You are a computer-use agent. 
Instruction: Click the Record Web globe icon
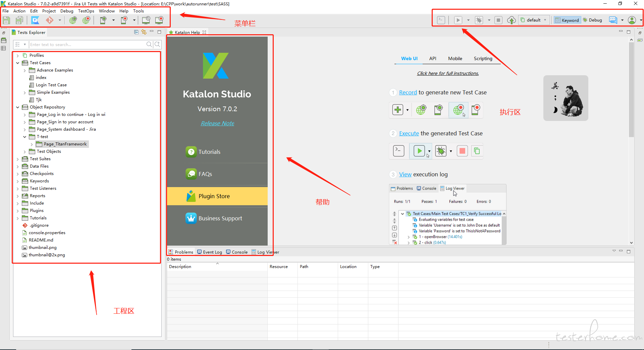pos(86,20)
